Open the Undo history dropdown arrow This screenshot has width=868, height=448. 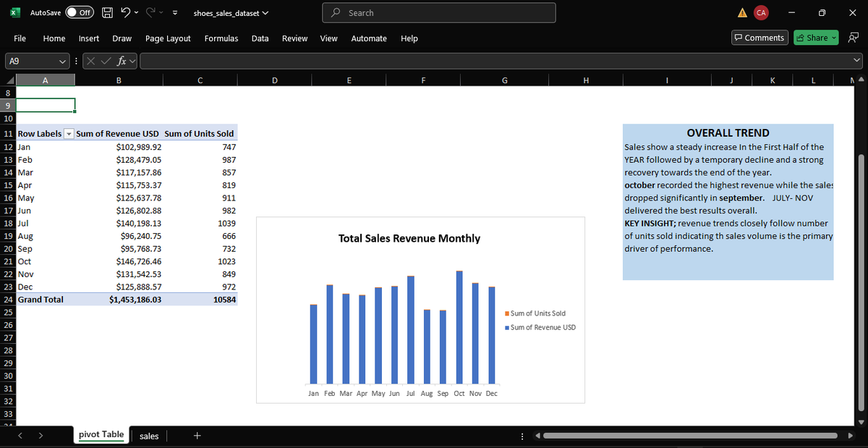pyautogui.click(x=136, y=13)
